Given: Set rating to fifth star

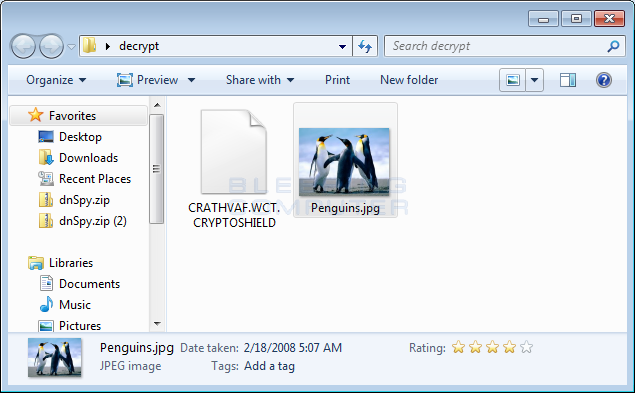Looking at the screenshot, I should 526,347.
